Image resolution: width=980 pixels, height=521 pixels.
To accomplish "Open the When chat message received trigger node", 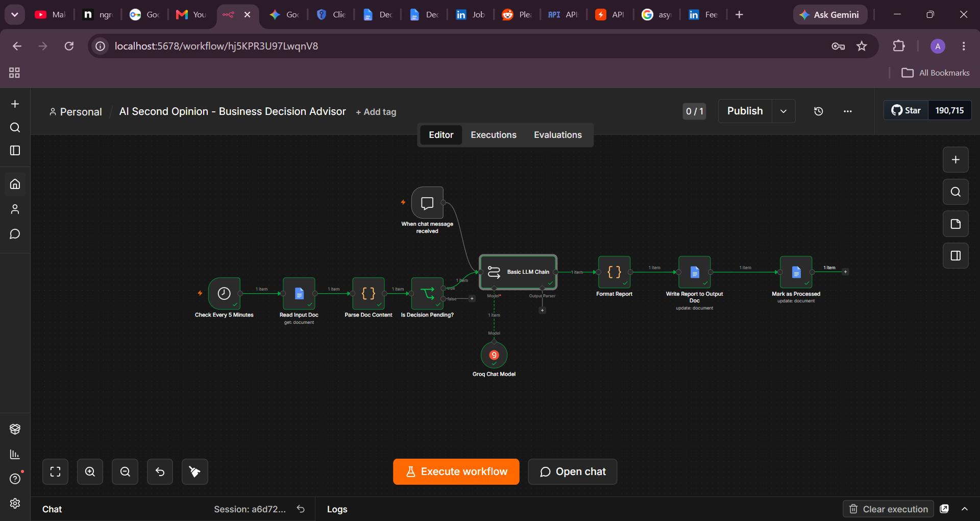I will pos(427,203).
